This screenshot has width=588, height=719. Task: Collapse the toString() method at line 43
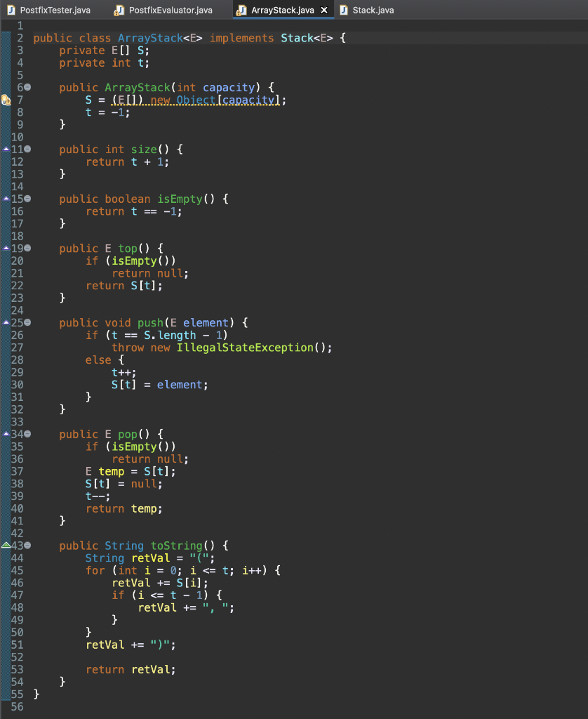click(x=27, y=545)
